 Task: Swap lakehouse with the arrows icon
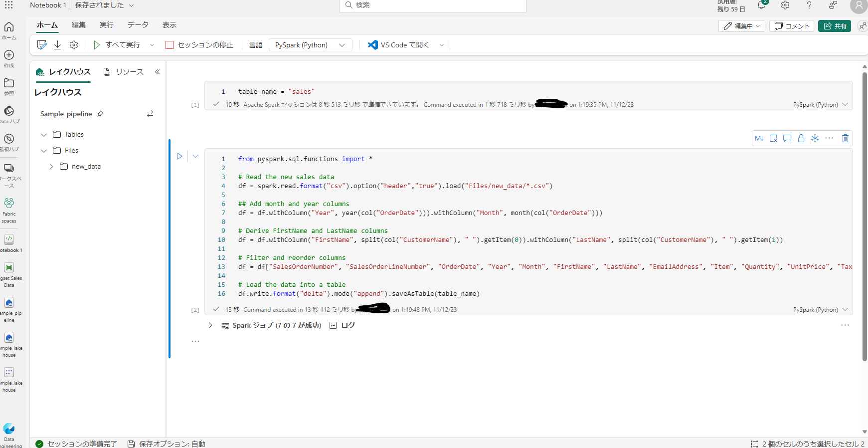coord(150,114)
